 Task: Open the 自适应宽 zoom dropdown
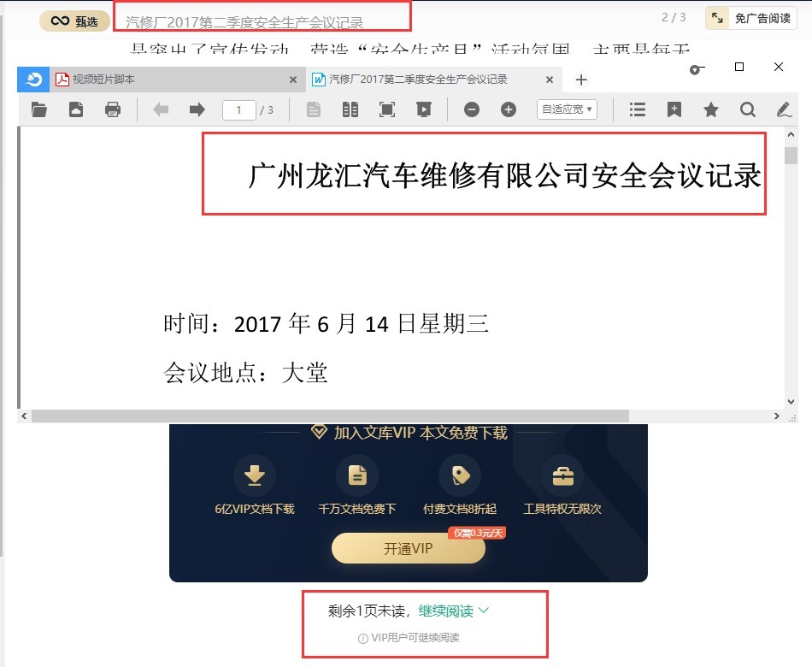pos(567,109)
